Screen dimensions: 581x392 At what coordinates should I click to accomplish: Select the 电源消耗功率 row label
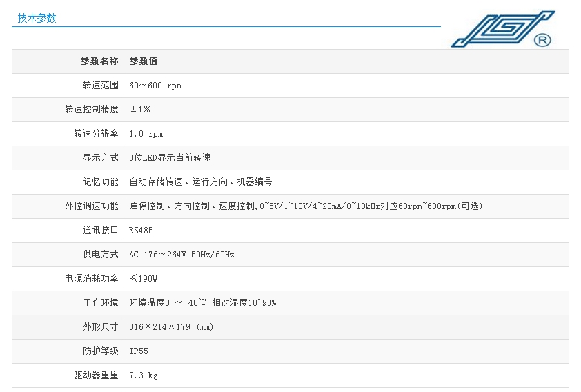click(92, 279)
